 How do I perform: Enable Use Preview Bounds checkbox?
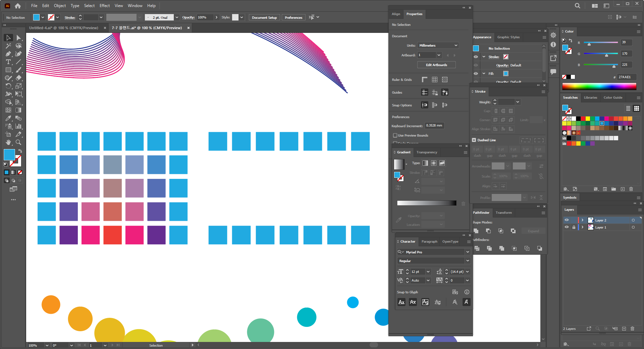point(395,135)
